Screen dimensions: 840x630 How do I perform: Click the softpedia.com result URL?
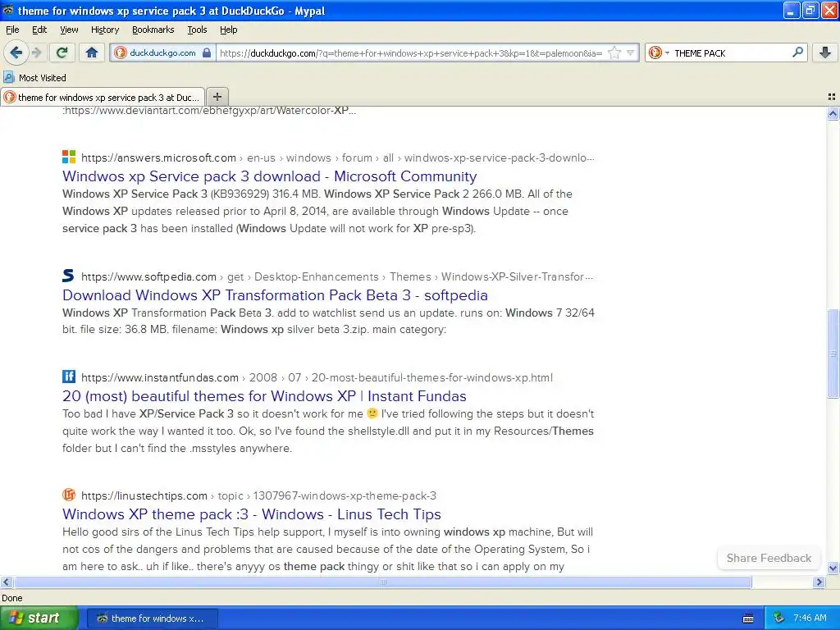[x=337, y=277]
